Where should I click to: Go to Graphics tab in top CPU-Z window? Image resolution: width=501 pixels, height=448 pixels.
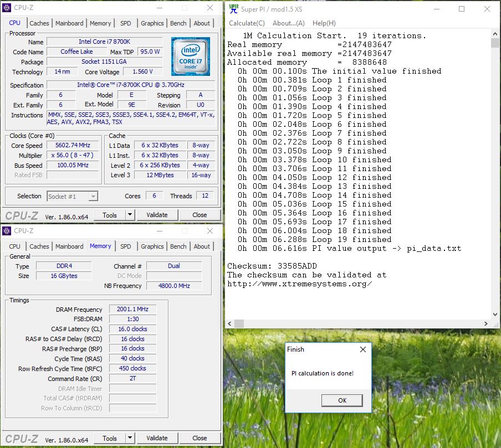pyautogui.click(x=152, y=23)
